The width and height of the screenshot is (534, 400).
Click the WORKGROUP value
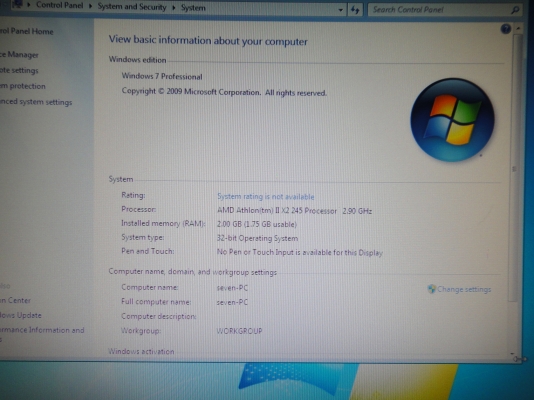[x=239, y=331]
